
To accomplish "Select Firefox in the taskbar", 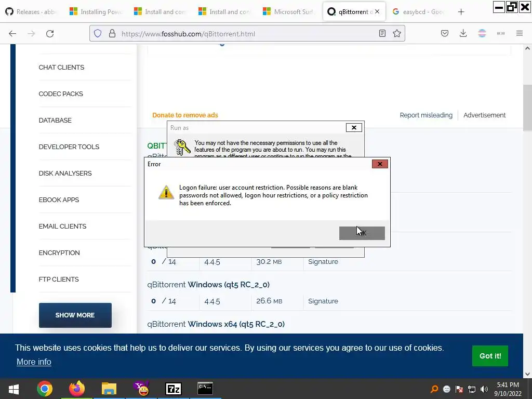I will point(77,389).
